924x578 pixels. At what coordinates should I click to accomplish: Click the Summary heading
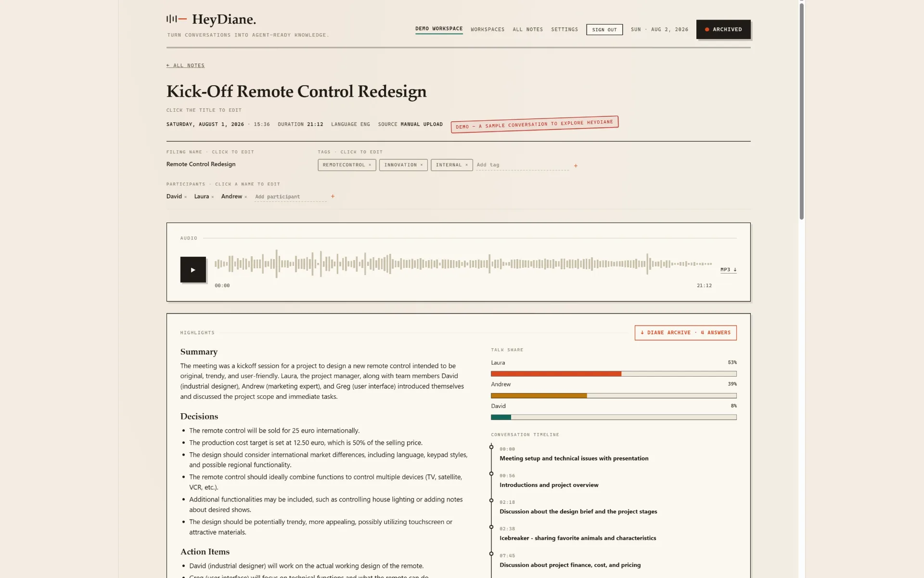click(199, 352)
